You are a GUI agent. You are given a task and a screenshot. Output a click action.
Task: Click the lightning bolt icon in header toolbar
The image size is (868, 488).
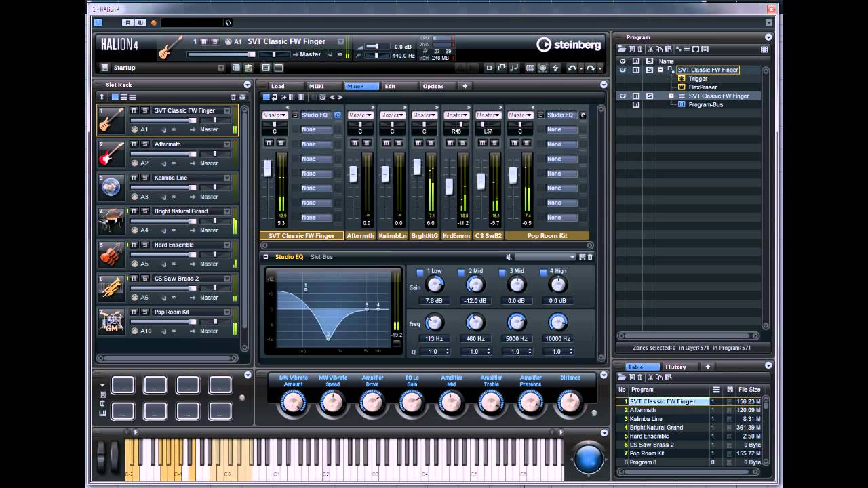(x=555, y=68)
